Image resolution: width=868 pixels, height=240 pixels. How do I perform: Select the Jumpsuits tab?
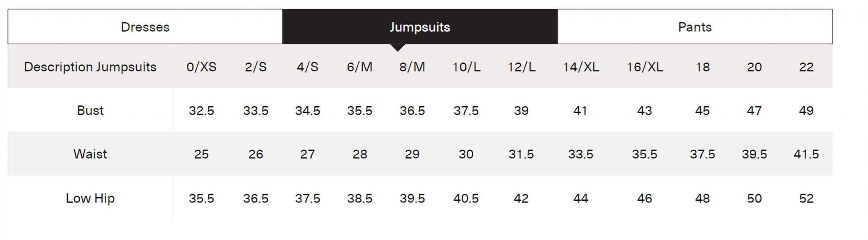pyautogui.click(x=420, y=27)
